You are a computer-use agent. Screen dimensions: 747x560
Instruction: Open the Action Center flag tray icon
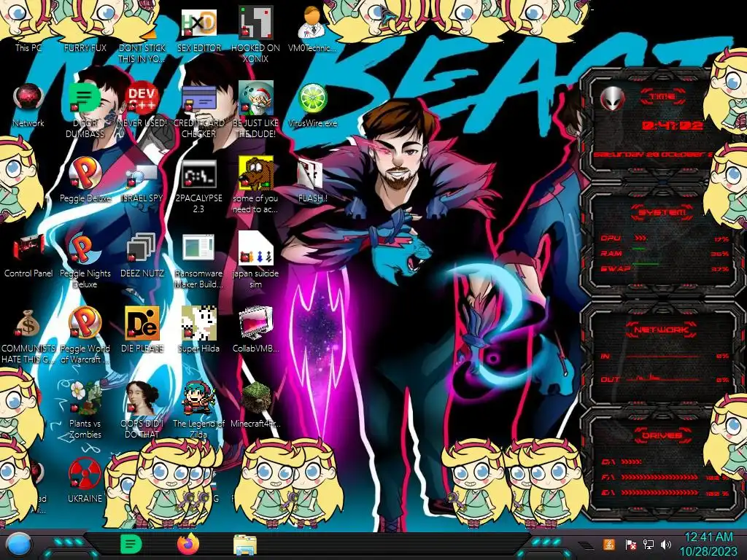pos(631,544)
